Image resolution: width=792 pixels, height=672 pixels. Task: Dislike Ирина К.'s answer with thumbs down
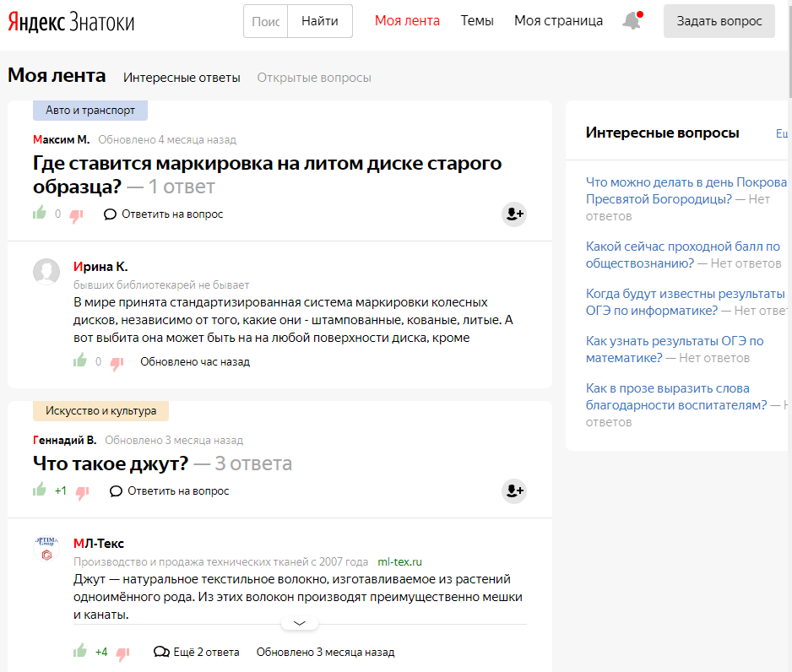pyautogui.click(x=117, y=363)
